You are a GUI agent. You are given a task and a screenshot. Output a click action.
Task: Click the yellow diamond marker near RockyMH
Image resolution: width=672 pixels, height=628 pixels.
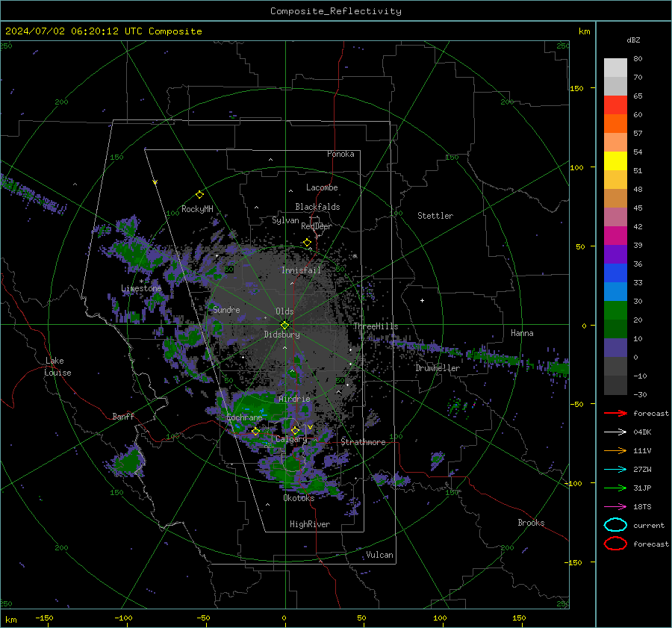coord(199,195)
